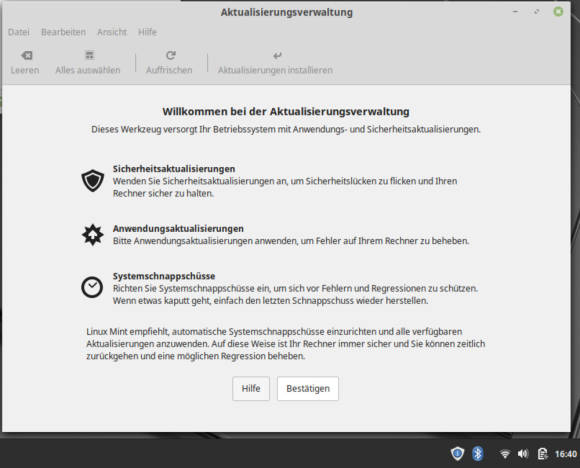
Task: Click the Hilfe button in the welcome dialog
Action: [251, 388]
